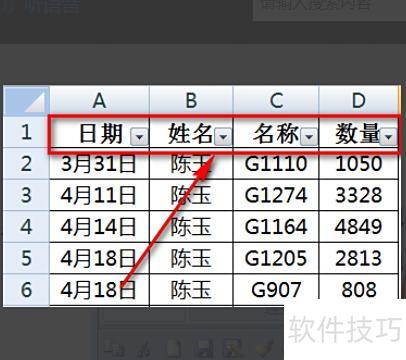
Task: Select row 1 header
Action: click(x=26, y=132)
